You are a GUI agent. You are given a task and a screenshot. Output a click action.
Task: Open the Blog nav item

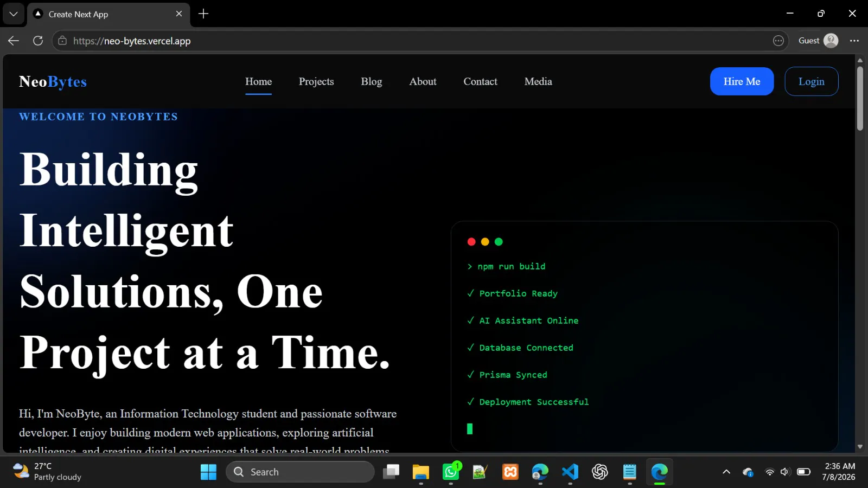point(372,81)
